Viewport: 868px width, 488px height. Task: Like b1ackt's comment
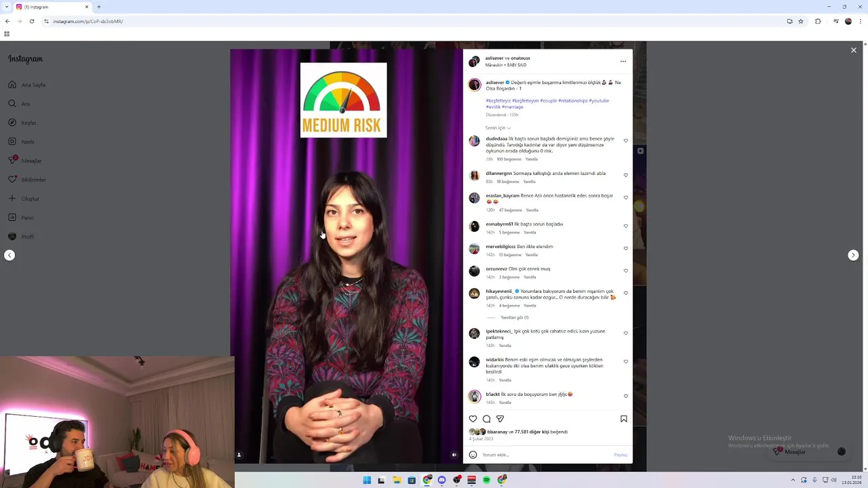coord(626,396)
